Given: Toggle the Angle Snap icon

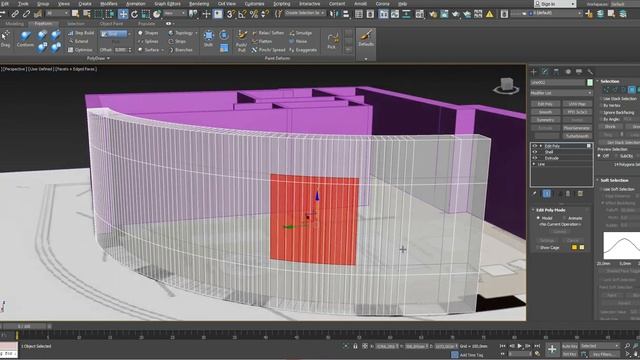Looking at the screenshot, I should [x=242, y=14].
